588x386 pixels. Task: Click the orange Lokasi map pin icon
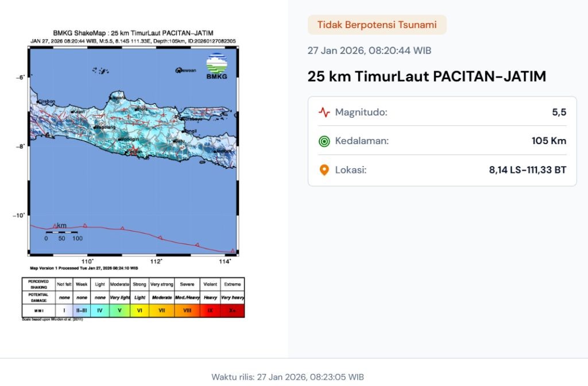[324, 170]
